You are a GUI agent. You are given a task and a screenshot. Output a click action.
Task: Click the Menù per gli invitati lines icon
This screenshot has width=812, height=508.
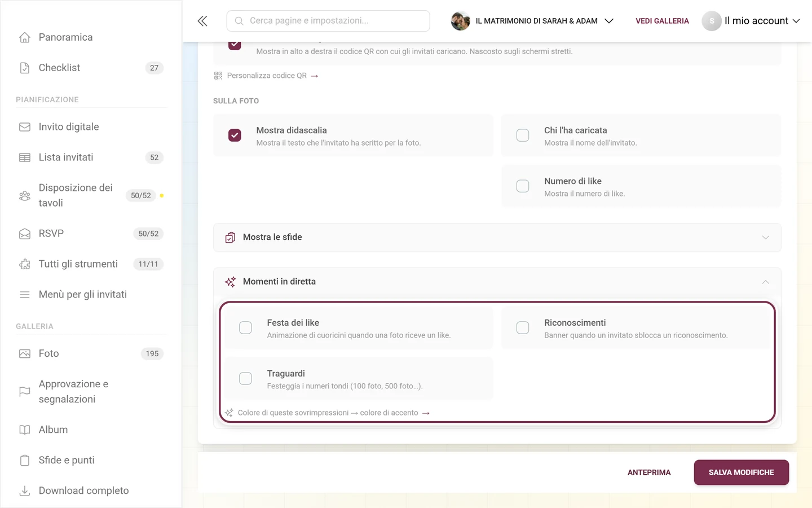[25, 295]
